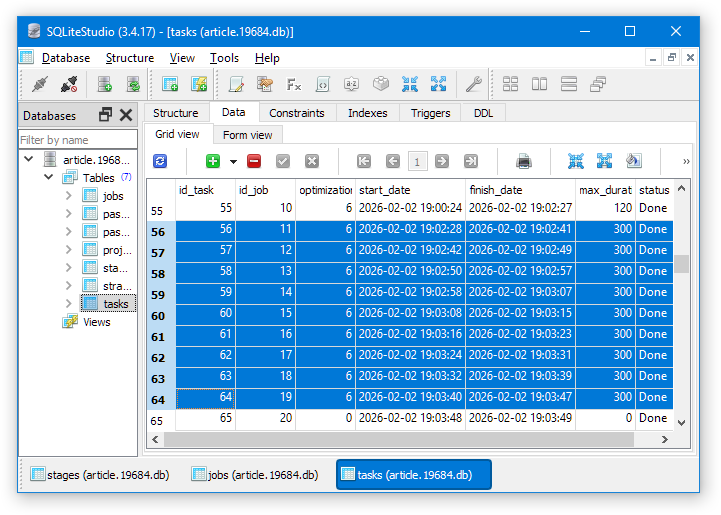The image size is (721, 515).
Task: Expand the data toolbar overflow chevron
Action: [686, 161]
